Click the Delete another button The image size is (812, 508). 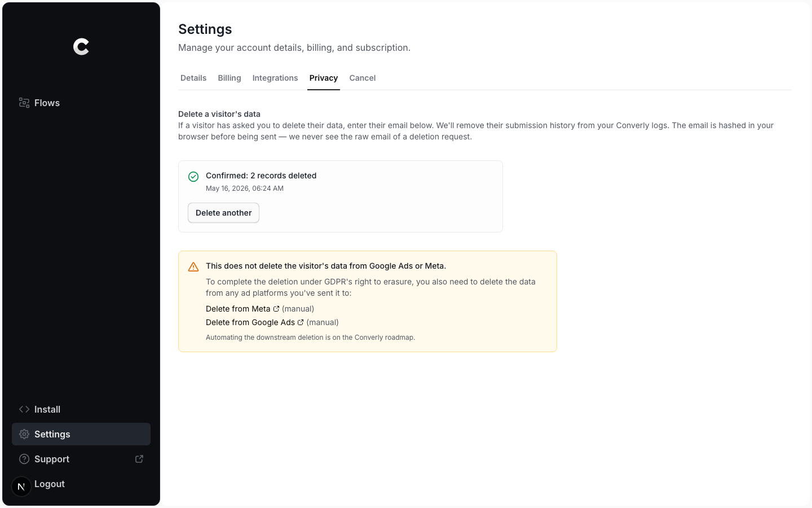tap(223, 213)
